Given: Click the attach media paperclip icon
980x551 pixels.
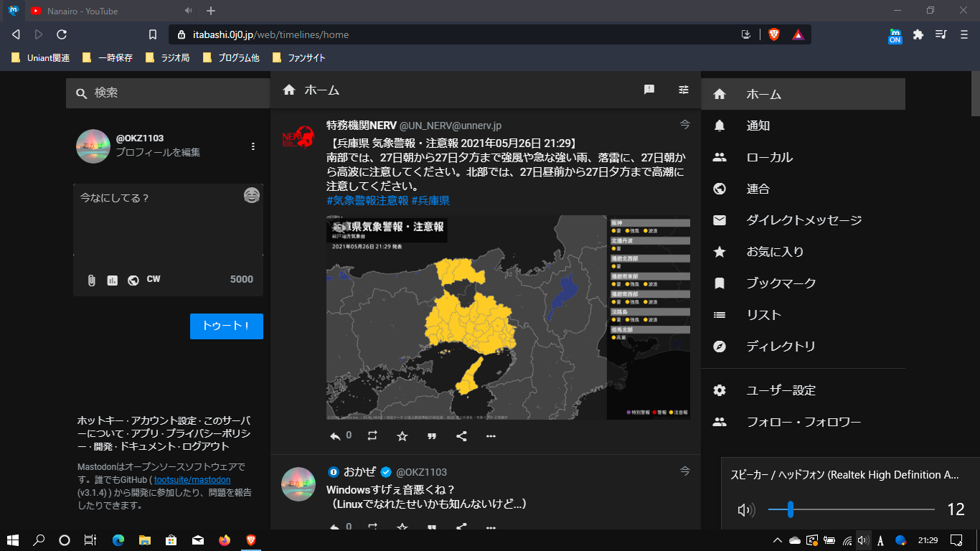Looking at the screenshot, I should tap(92, 280).
